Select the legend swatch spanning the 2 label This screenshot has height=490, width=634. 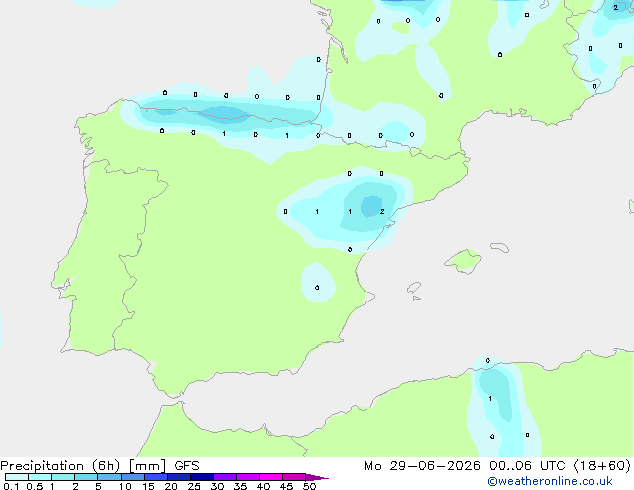[86, 477]
